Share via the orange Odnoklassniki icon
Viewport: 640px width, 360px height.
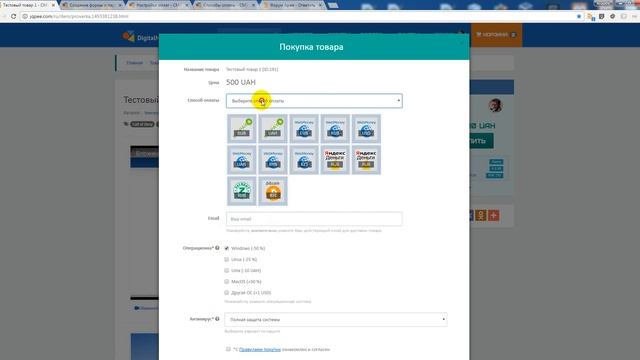pyautogui.click(x=481, y=216)
